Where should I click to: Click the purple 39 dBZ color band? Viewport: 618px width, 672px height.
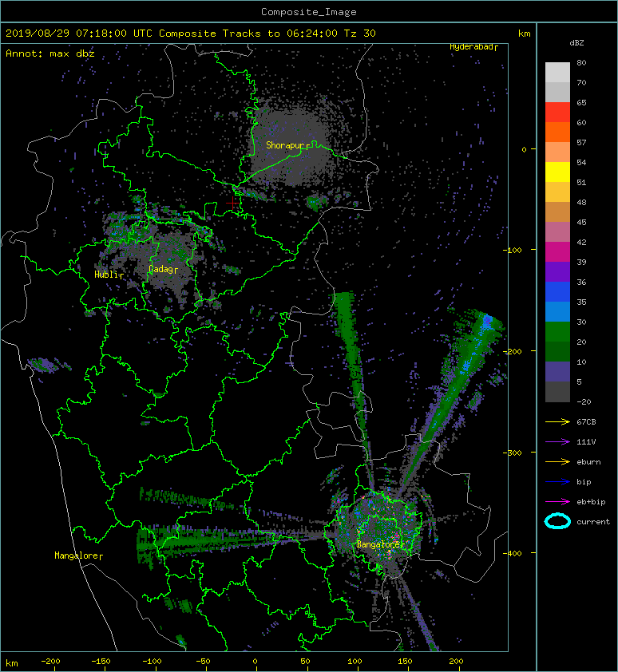coord(557,271)
